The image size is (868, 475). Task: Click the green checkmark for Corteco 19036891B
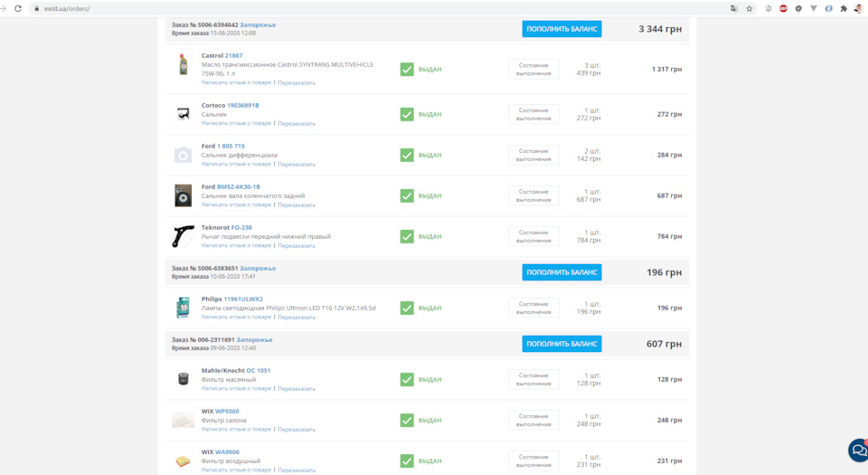tap(407, 114)
